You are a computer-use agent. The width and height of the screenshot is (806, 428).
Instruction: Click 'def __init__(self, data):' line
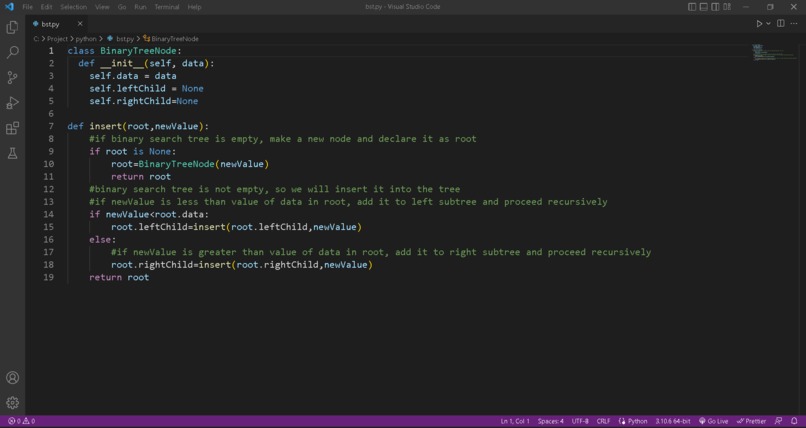point(146,63)
